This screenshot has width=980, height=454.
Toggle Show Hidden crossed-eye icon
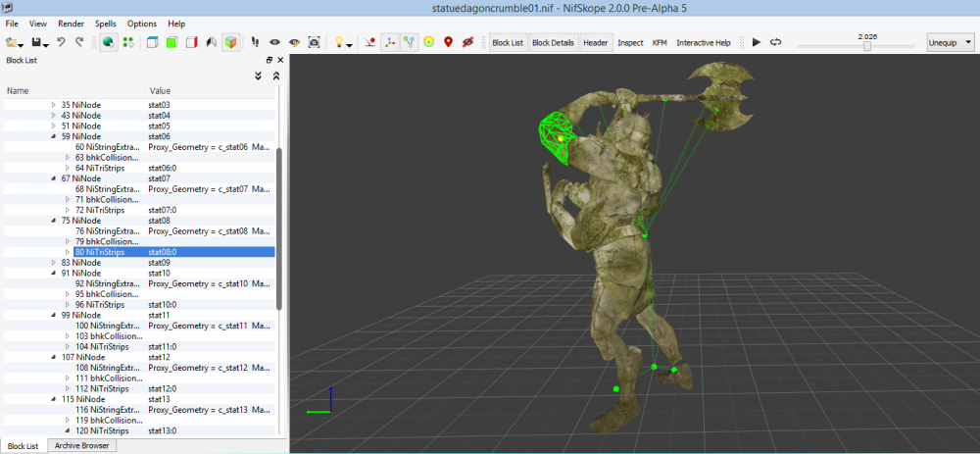pyautogui.click(x=467, y=42)
